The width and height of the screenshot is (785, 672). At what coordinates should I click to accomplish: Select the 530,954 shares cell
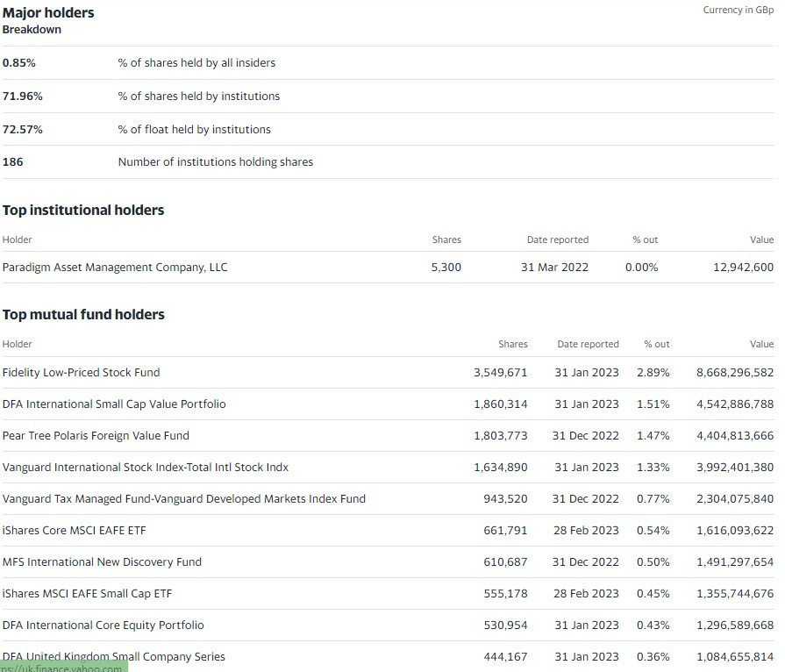point(505,625)
